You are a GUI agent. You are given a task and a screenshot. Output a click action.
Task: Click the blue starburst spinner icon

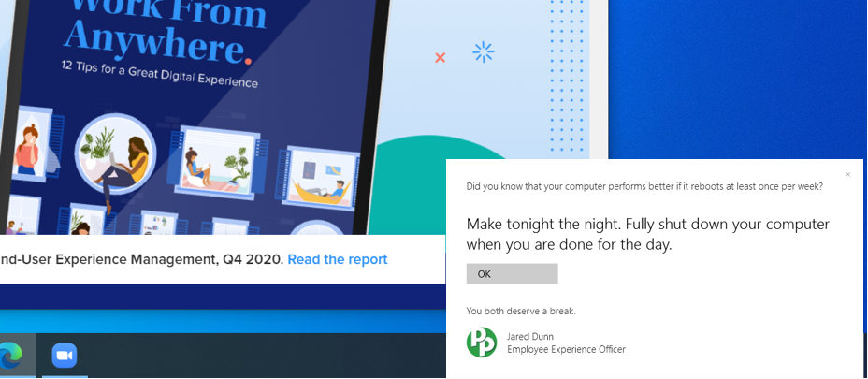click(483, 52)
